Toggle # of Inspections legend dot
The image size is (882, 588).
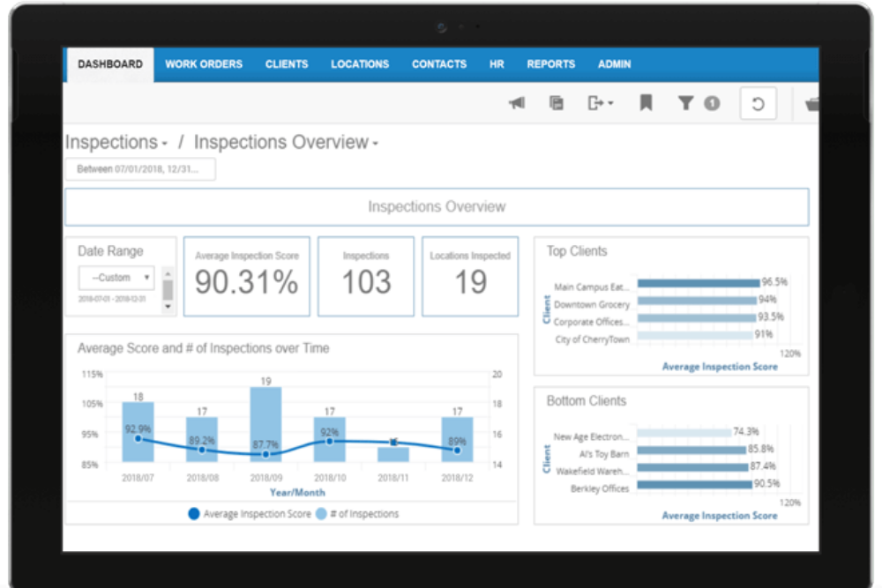(x=321, y=514)
